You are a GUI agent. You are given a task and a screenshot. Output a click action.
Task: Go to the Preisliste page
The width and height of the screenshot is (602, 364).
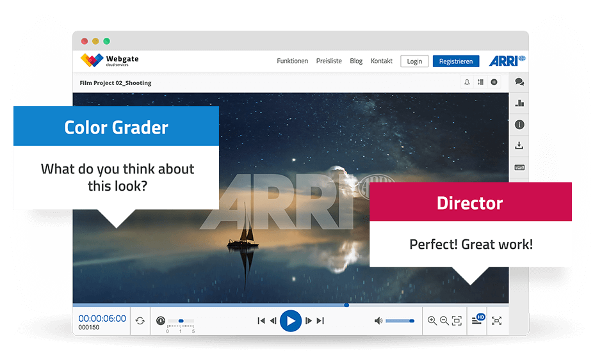click(329, 61)
